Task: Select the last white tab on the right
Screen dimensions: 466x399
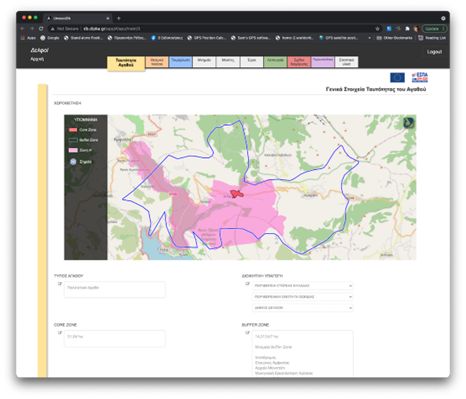Action: [346, 62]
